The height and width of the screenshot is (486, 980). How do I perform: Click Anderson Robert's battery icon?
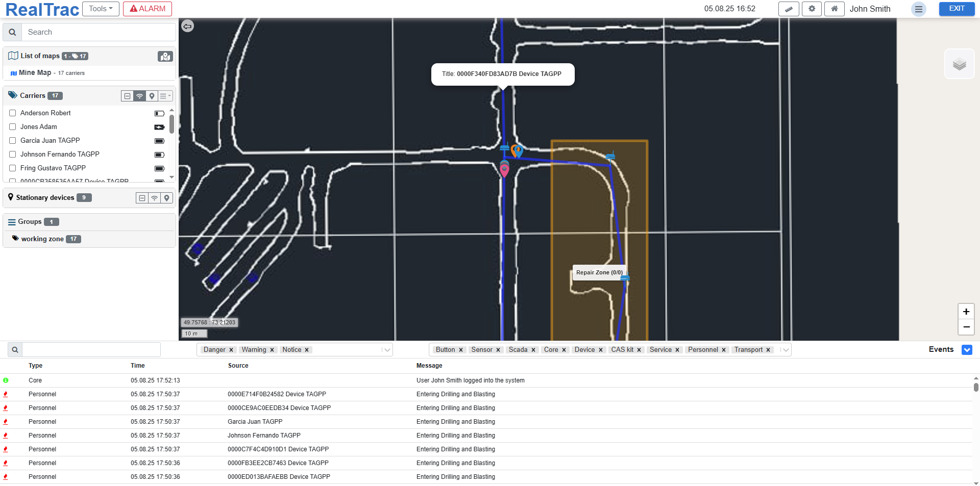pos(159,113)
